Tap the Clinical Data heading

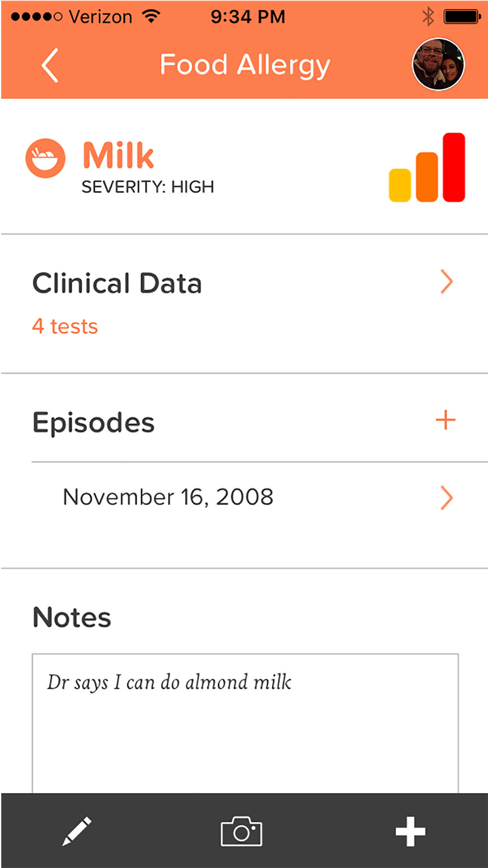tap(117, 283)
